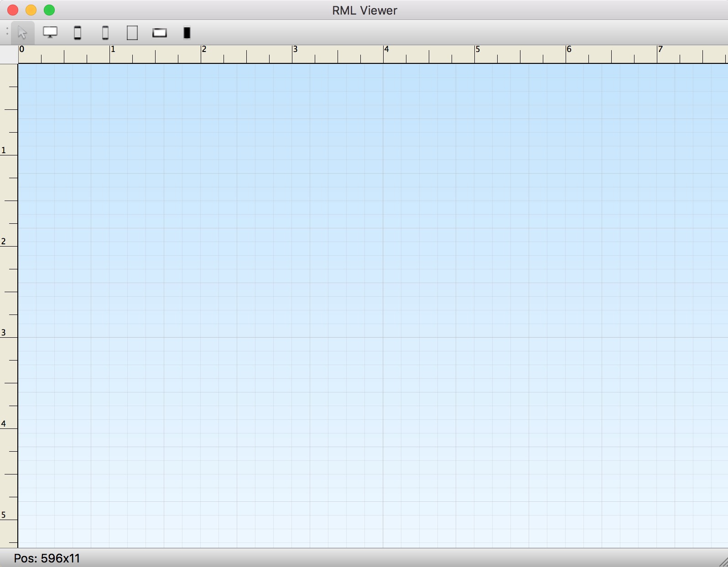Click the 4 mark on horizontal ruler
The image size is (728, 567).
[x=386, y=49]
